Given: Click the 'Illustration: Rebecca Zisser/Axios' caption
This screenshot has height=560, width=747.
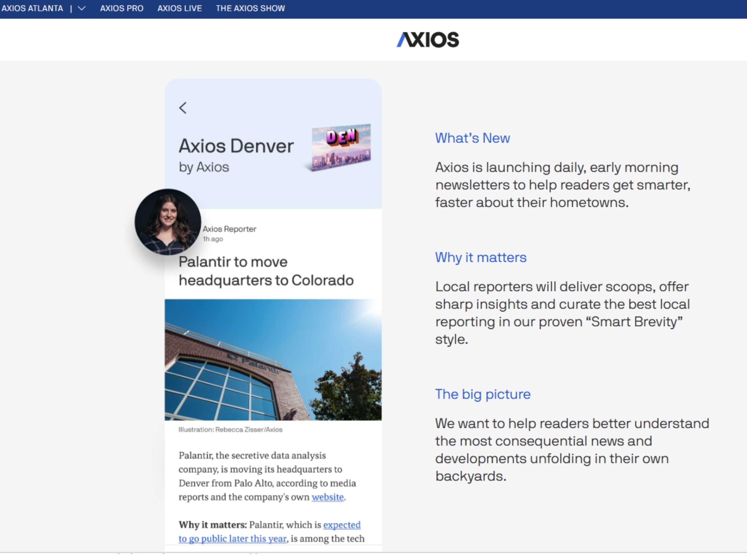Looking at the screenshot, I should 231,430.
